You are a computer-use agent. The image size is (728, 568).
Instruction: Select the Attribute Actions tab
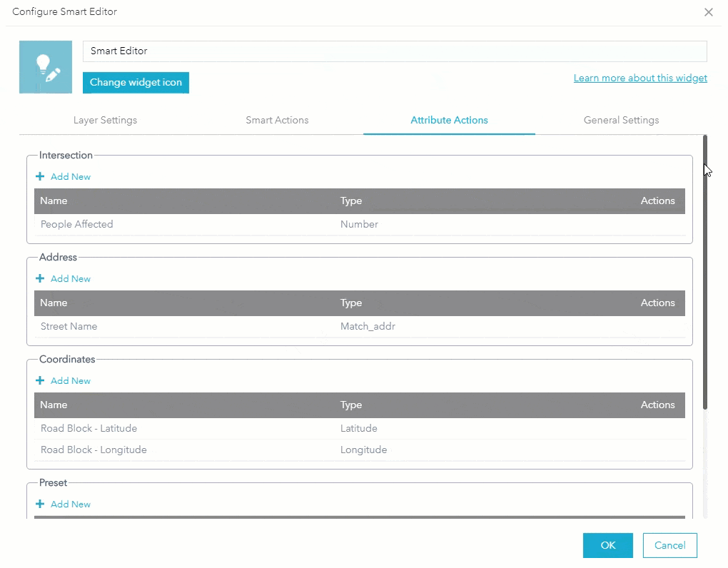point(449,120)
